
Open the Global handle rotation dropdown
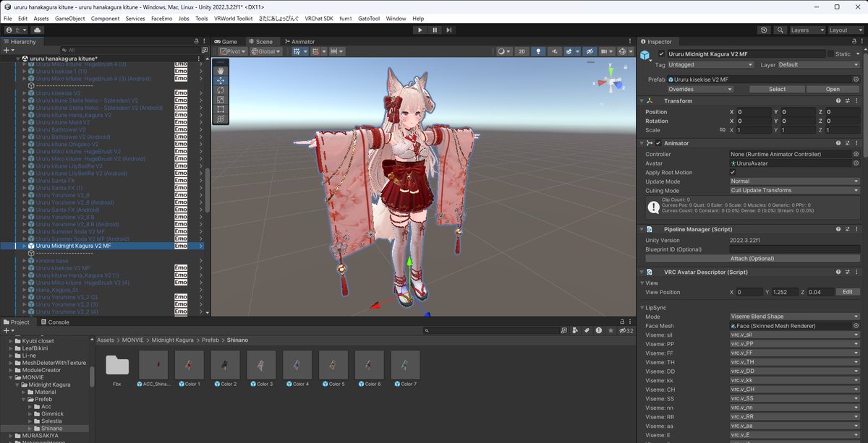click(x=267, y=52)
